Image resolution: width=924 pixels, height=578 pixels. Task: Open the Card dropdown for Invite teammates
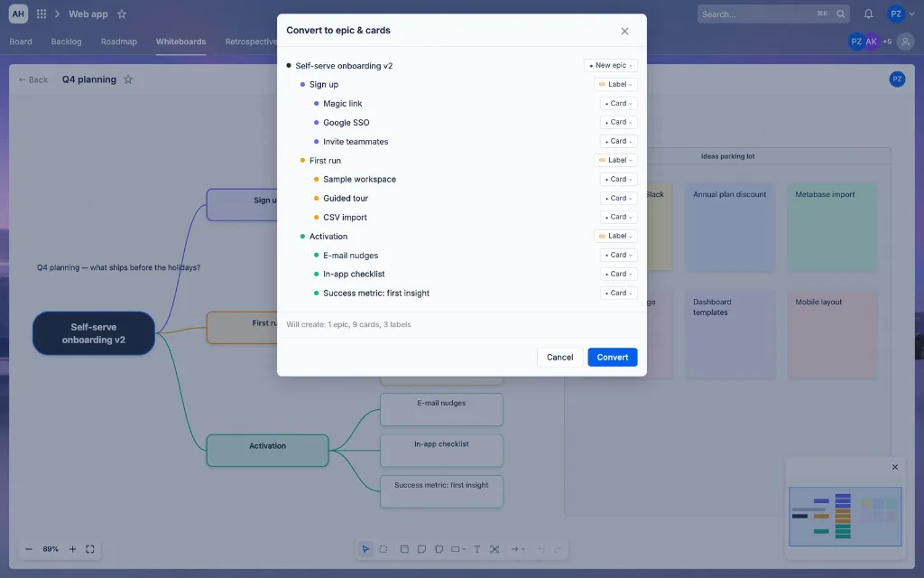[x=618, y=141]
